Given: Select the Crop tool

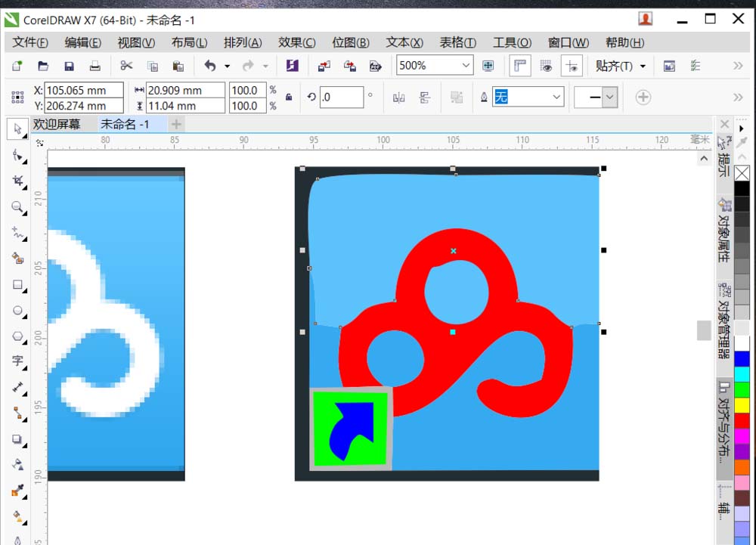Looking at the screenshot, I should [x=17, y=181].
